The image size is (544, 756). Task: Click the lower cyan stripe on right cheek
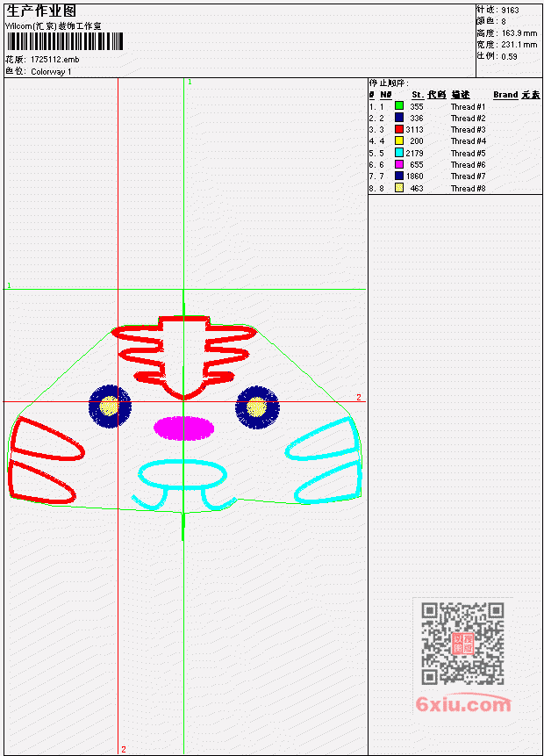coord(328,482)
